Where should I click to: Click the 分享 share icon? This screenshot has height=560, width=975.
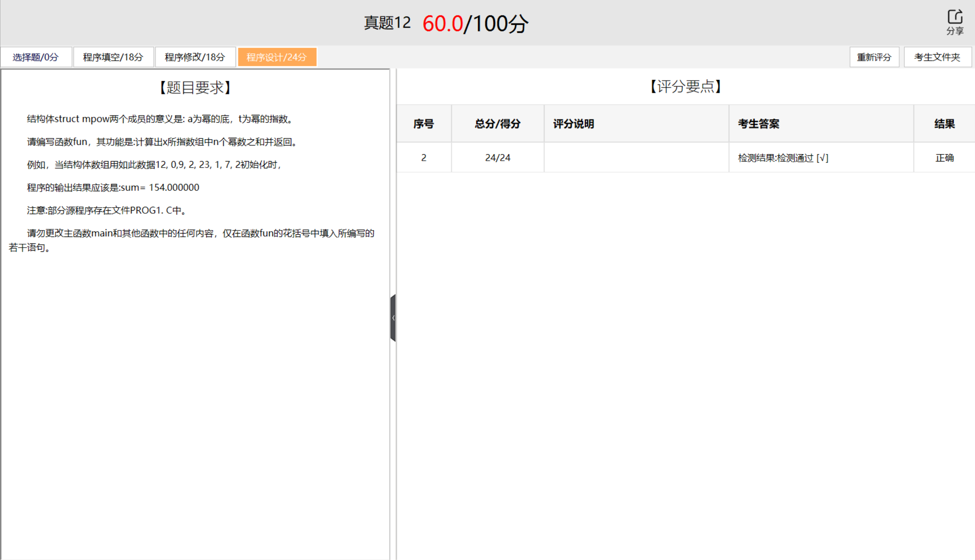tap(956, 21)
